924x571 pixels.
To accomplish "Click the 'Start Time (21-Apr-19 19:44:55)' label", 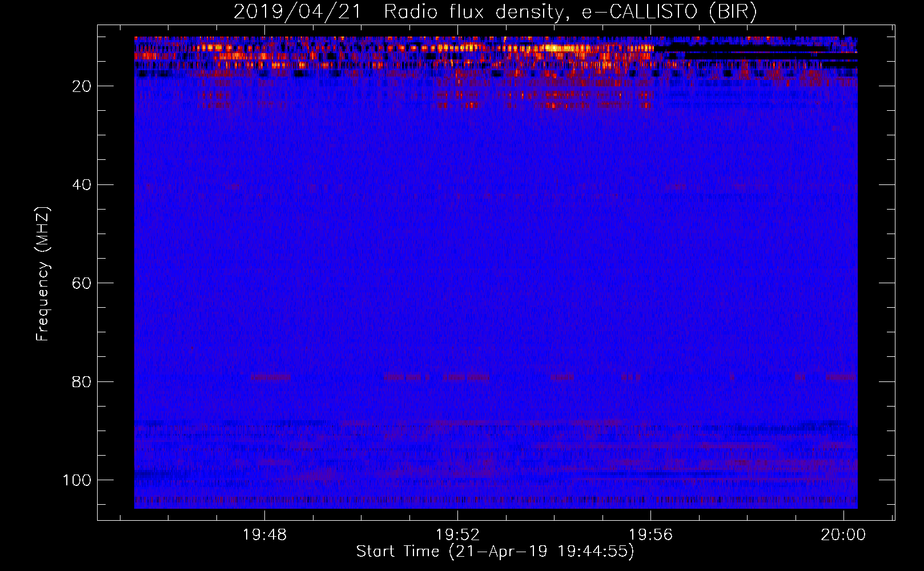I will 495,552.
